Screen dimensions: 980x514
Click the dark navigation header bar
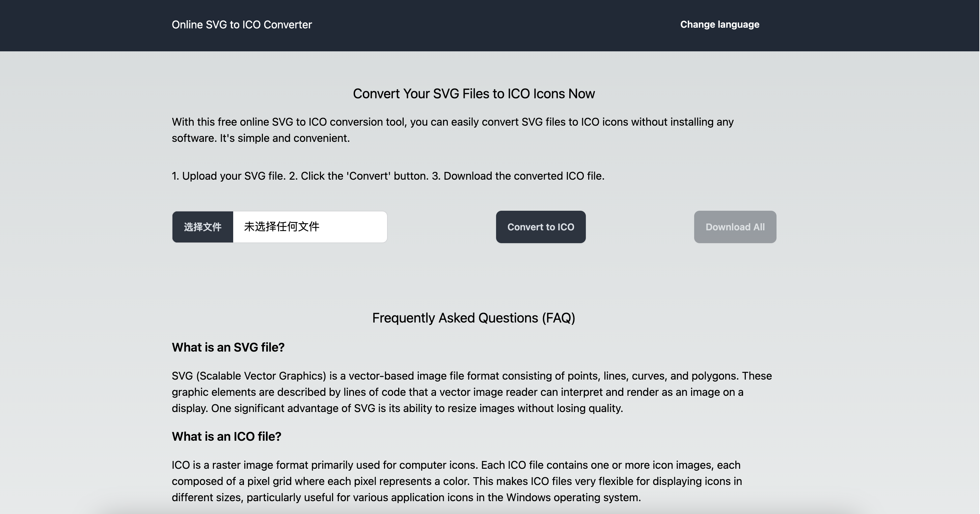490,24
